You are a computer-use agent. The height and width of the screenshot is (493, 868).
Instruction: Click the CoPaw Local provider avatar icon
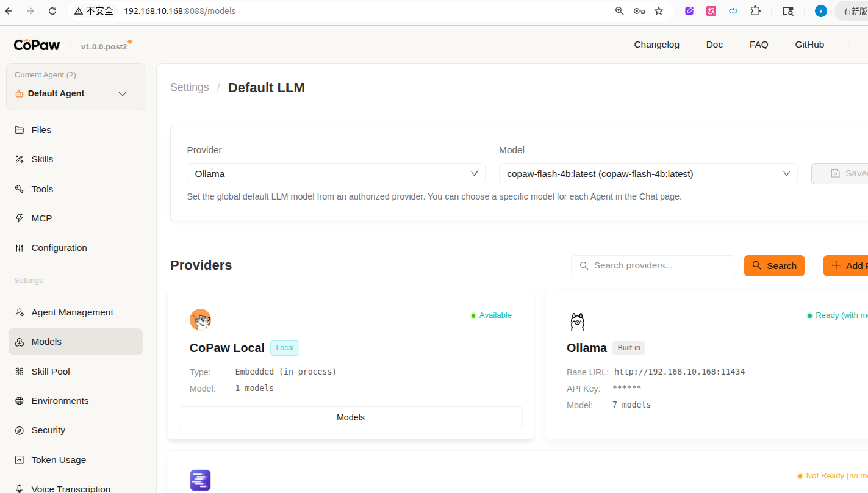(x=200, y=319)
